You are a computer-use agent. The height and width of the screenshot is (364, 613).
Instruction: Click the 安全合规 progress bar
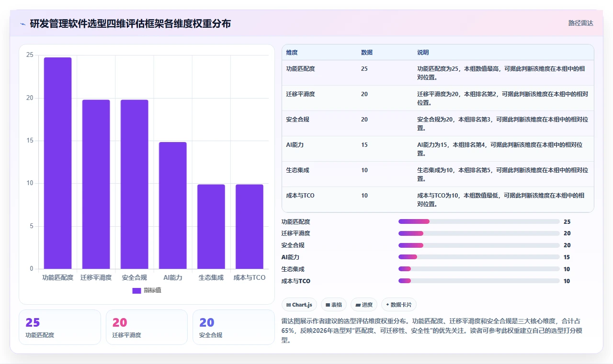point(479,245)
